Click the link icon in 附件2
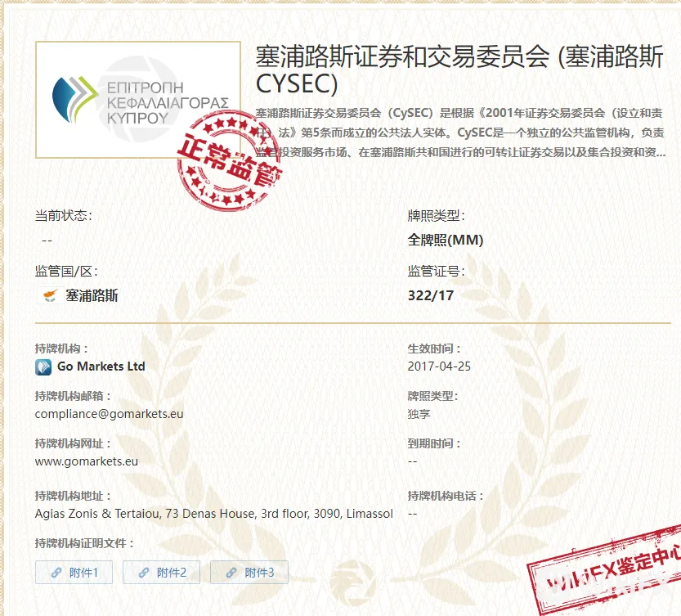Viewport: 681px width, 616px height. (144, 573)
